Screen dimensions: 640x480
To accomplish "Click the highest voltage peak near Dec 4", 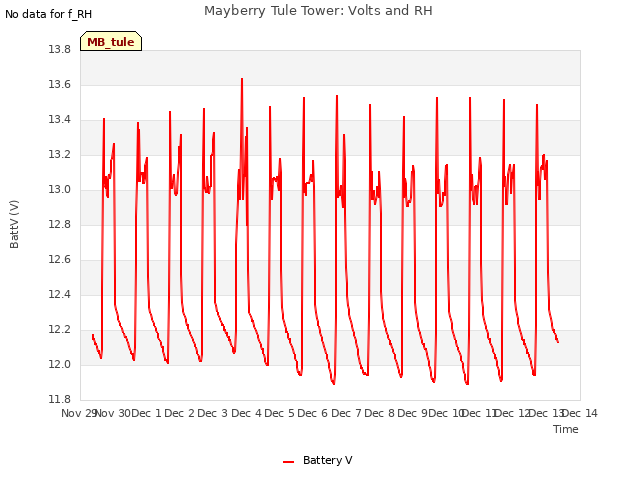I will (x=242, y=79).
